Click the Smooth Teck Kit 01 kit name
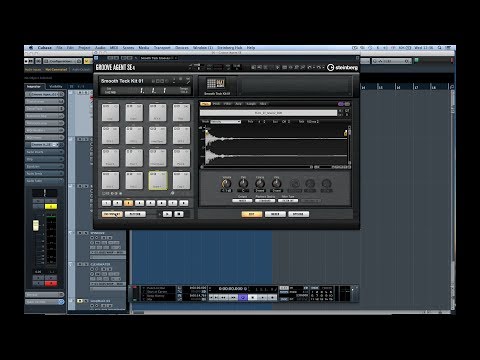The image size is (480, 360). coord(122,81)
